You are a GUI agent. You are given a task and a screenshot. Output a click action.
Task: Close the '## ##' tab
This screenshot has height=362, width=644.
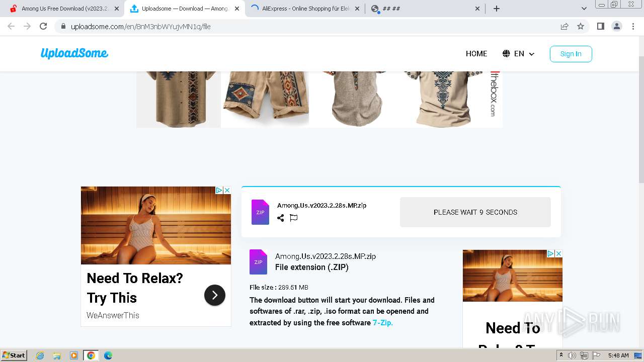click(477, 9)
